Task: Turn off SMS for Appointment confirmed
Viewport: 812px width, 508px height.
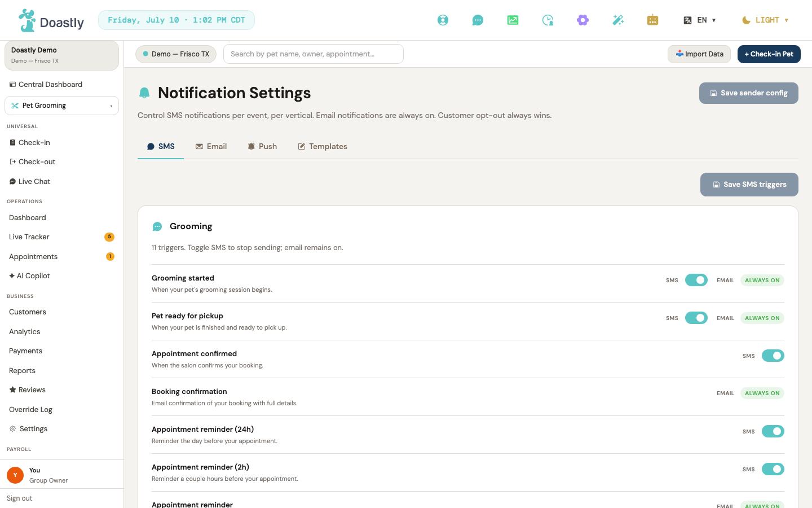Action: 773,356
